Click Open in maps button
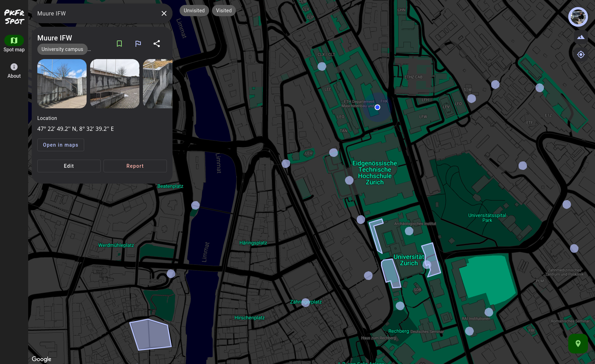Screen dimensions: 595x364 (61, 145)
